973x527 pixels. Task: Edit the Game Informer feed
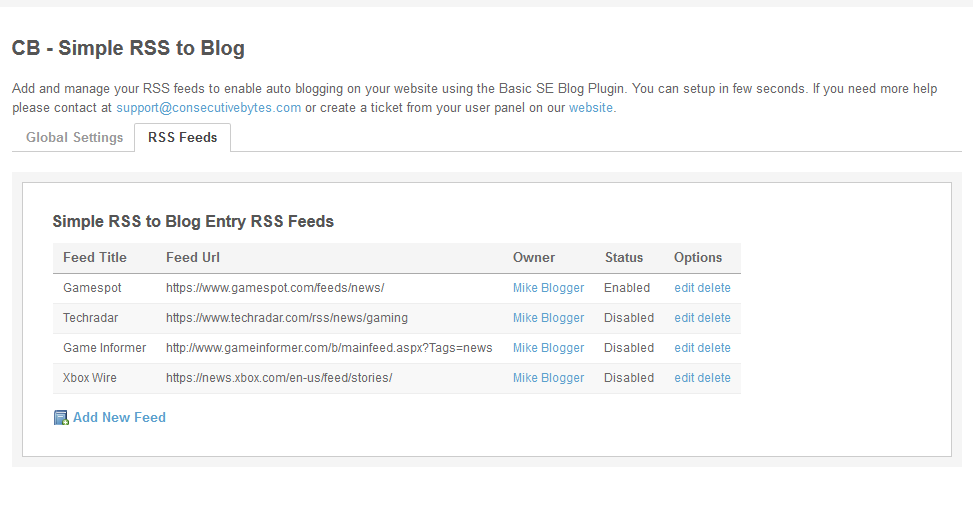(684, 348)
